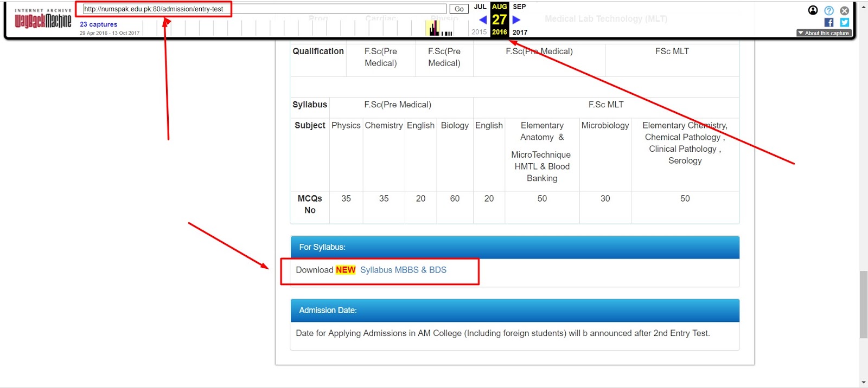Screen dimensions: 868x388
Task: Jump to year 2015 captures
Action: pos(479,32)
